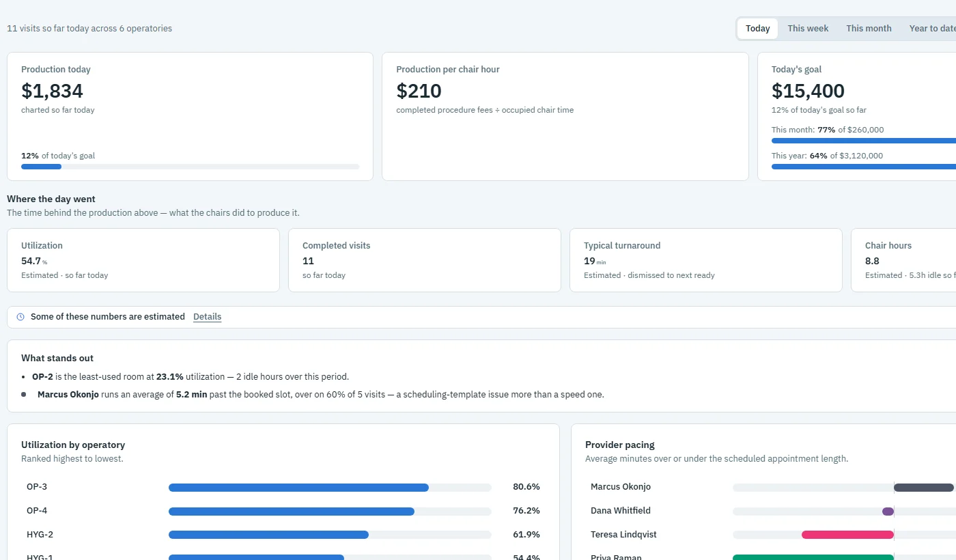Click the 'What stands out' heading
Viewport: 956px width, 560px height.
[57, 359]
